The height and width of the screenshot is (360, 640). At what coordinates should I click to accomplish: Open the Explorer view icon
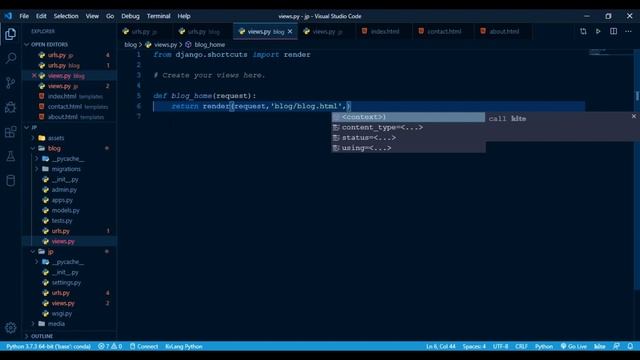(11, 34)
